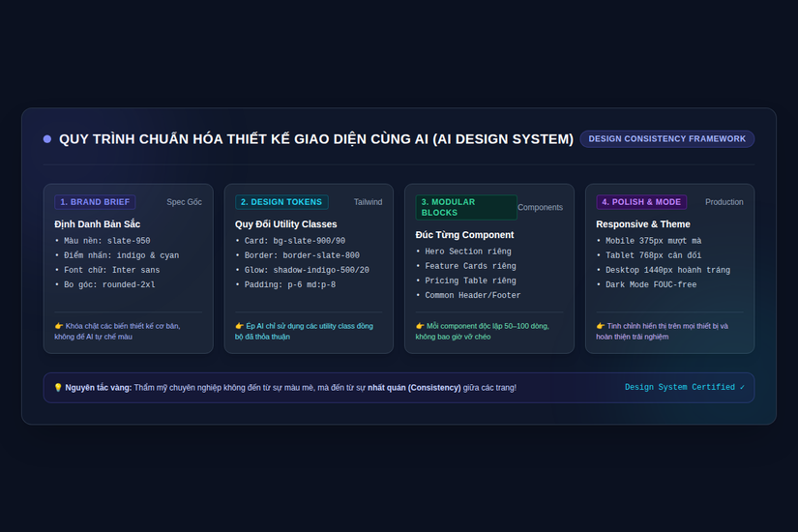Click the 'Nguyên tắc vàng:' label

pyautogui.click(x=99, y=388)
